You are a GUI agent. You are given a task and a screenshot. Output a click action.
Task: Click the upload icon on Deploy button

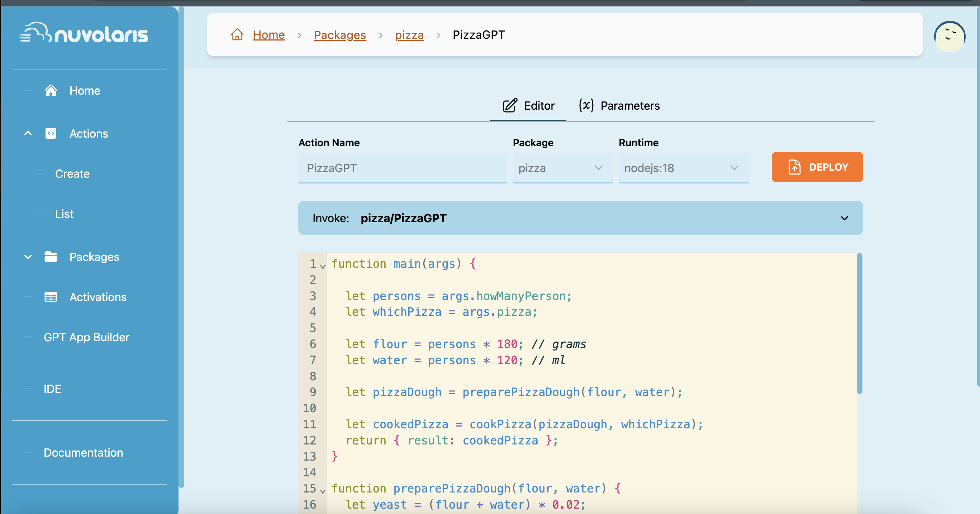[x=794, y=167]
